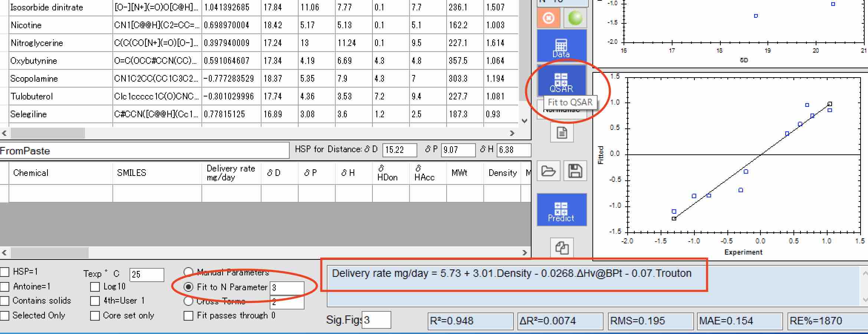This screenshot has width=868, height=334.
Task: Click upper table horizontal scrollbar left arrow
Action: [4, 133]
